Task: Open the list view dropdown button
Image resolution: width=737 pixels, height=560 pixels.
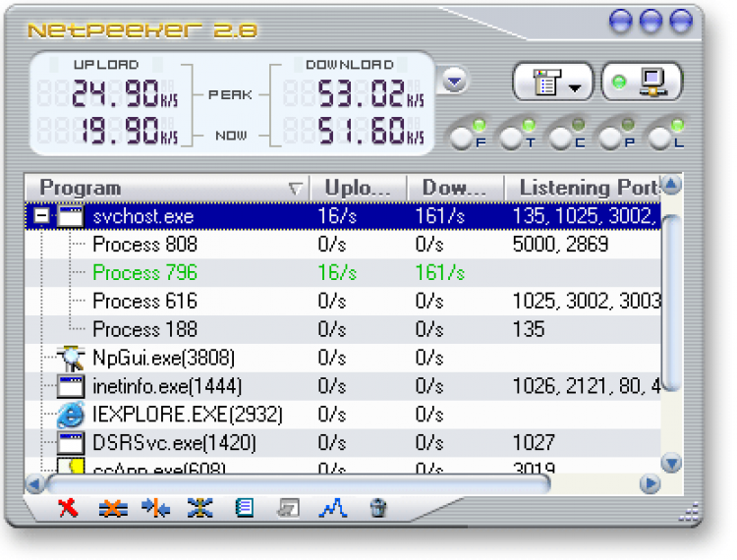Action: click(x=553, y=83)
